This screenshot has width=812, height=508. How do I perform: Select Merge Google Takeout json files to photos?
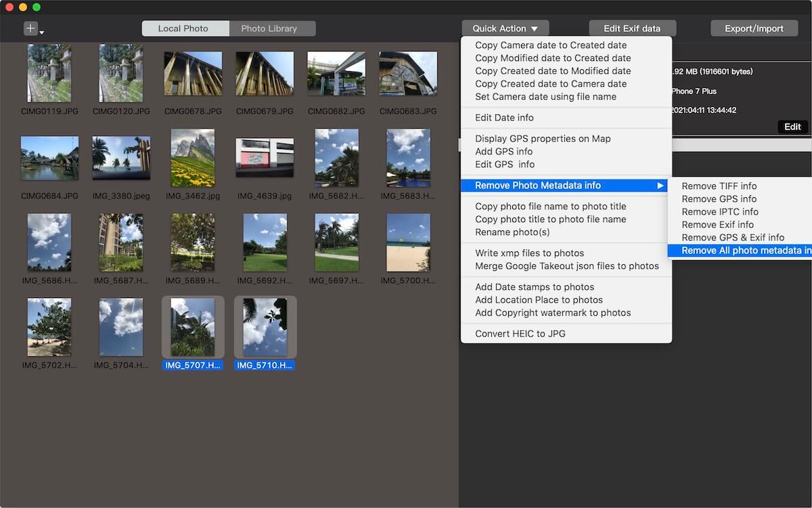click(567, 266)
